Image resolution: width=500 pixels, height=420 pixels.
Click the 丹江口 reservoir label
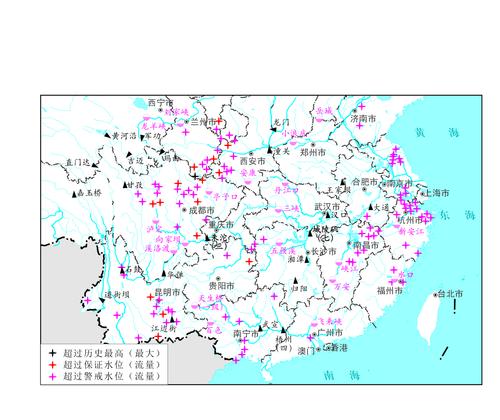[x=286, y=190]
